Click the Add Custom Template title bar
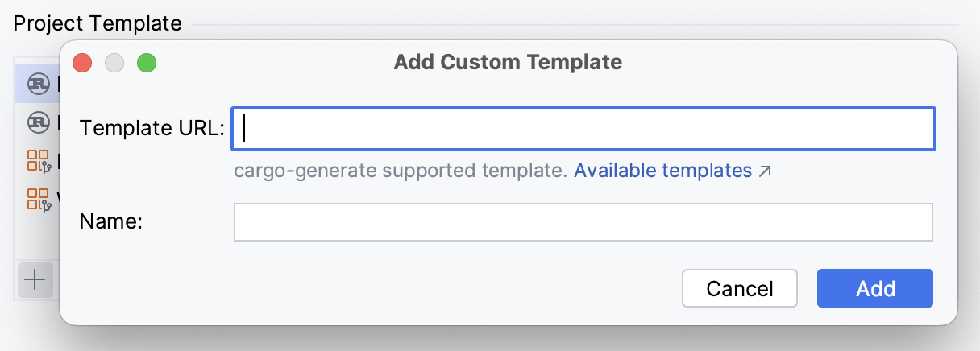The width and height of the screenshot is (980, 351). (x=508, y=62)
